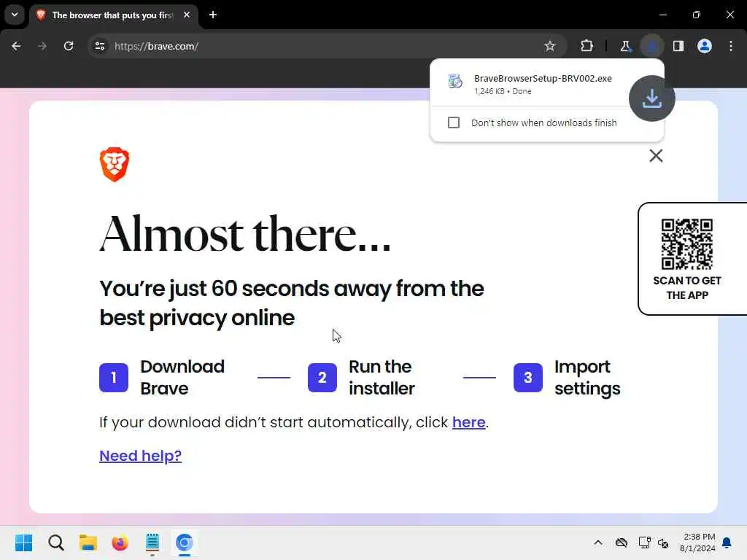
Task: View site information icon in address bar
Action: [100, 46]
